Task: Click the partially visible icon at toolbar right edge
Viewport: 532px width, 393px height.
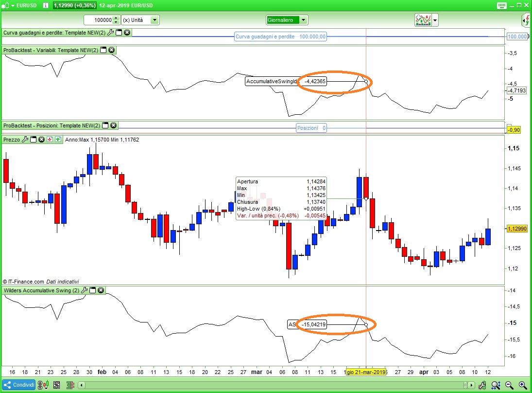Action: pyautogui.click(x=526, y=20)
